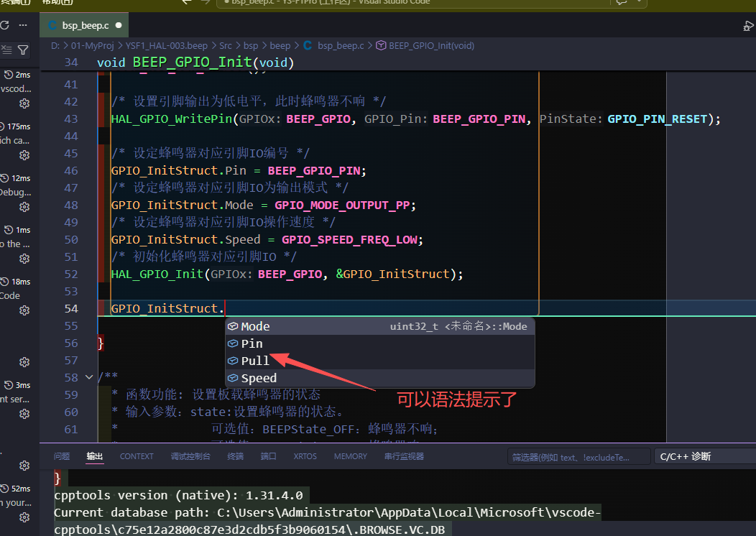The height and width of the screenshot is (536, 756).
Task: Open the 终端 panel tab
Action: pos(236,456)
